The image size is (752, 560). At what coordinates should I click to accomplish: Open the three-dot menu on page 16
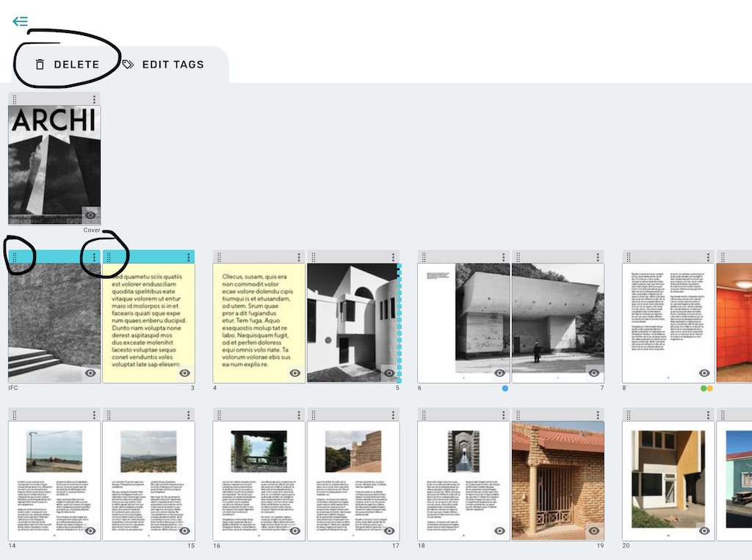(x=298, y=415)
